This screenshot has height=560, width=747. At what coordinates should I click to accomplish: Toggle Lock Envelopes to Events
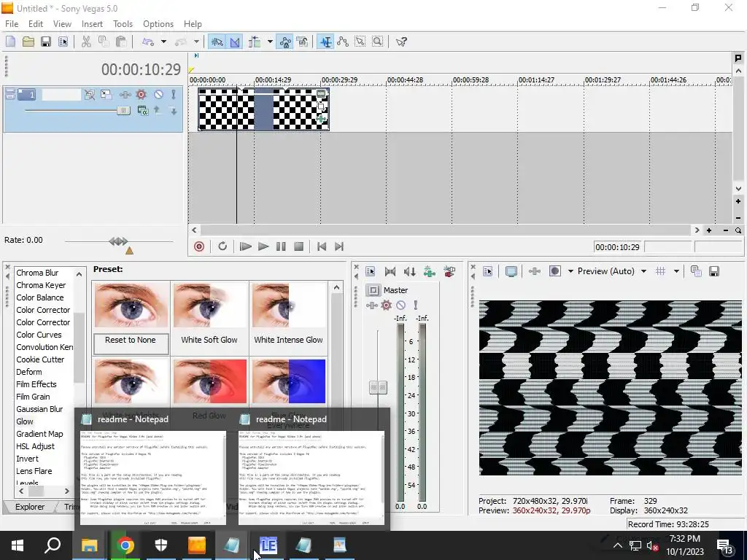point(285,42)
